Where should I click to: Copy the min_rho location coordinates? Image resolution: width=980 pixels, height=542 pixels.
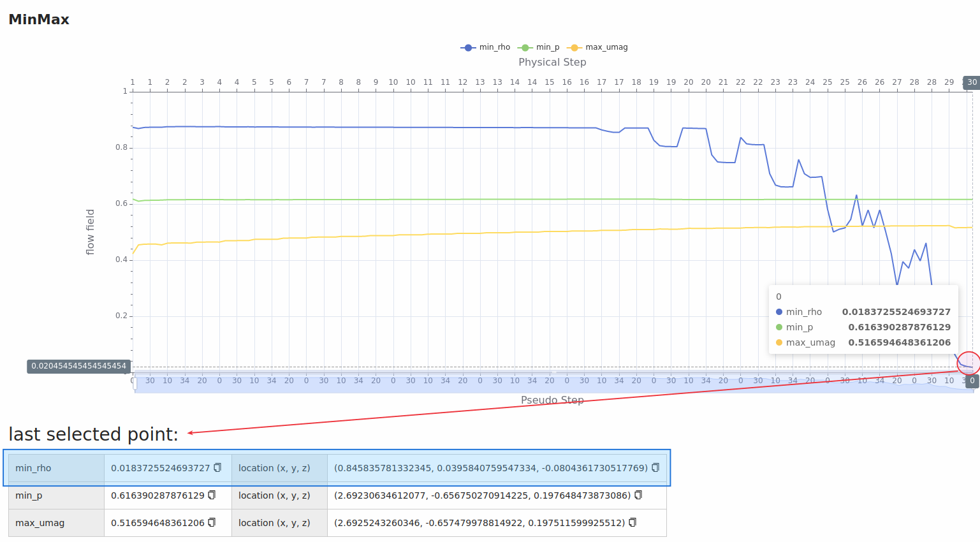tap(655, 467)
